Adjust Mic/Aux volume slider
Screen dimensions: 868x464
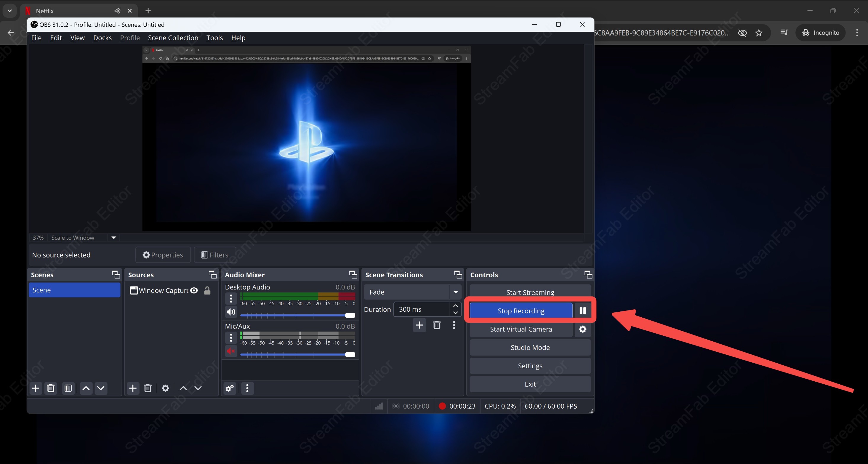click(x=297, y=354)
